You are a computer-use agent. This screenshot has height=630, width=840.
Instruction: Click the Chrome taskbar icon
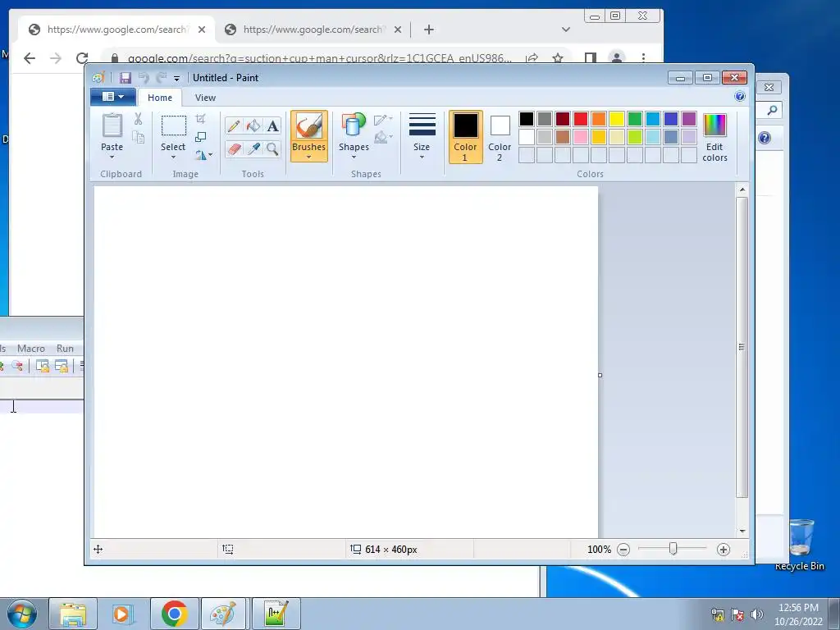(x=175, y=614)
